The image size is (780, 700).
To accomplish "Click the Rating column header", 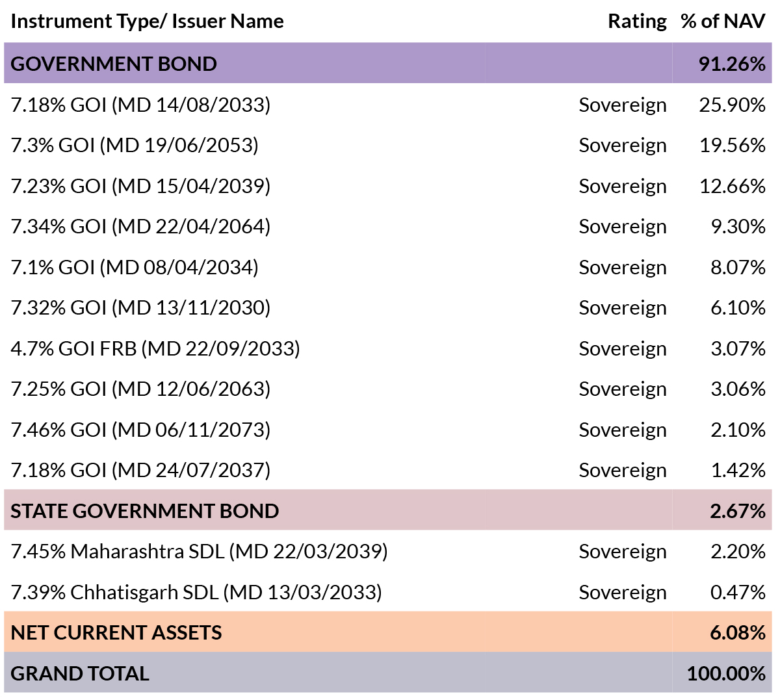I will (x=637, y=21).
